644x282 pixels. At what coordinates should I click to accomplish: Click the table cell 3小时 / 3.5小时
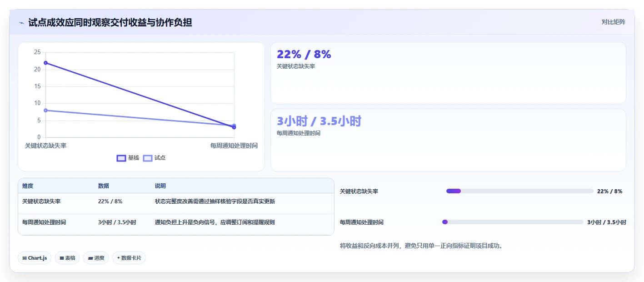[117, 222]
